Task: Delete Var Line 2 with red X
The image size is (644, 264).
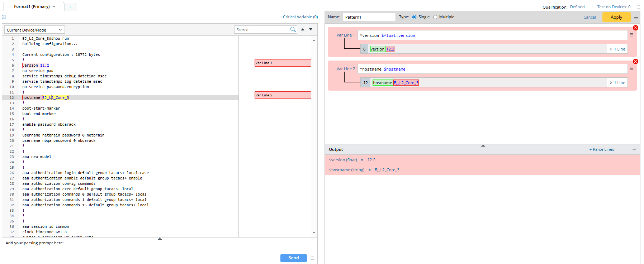Action: 635,62
